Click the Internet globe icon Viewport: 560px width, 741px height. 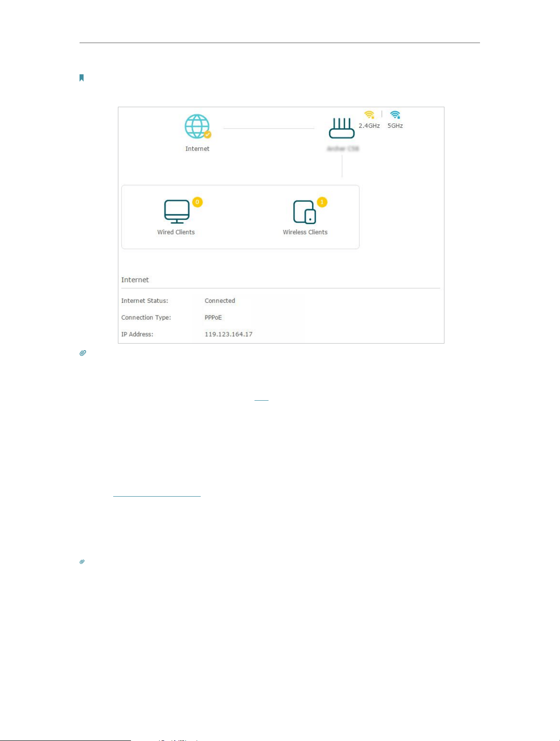point(197,126)
